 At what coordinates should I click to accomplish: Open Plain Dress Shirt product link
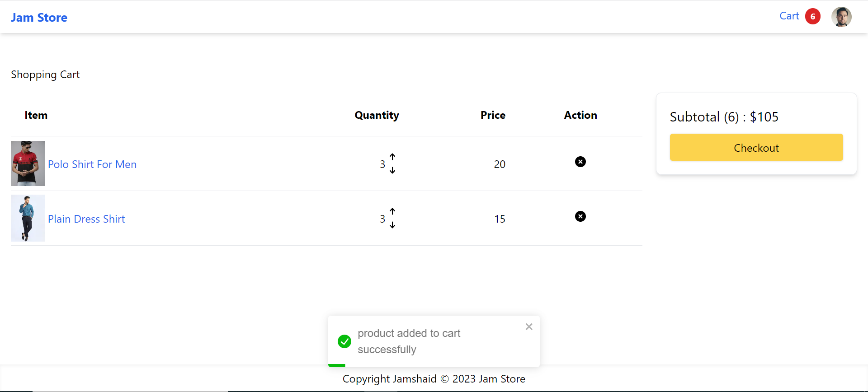[x=86, y=219]
